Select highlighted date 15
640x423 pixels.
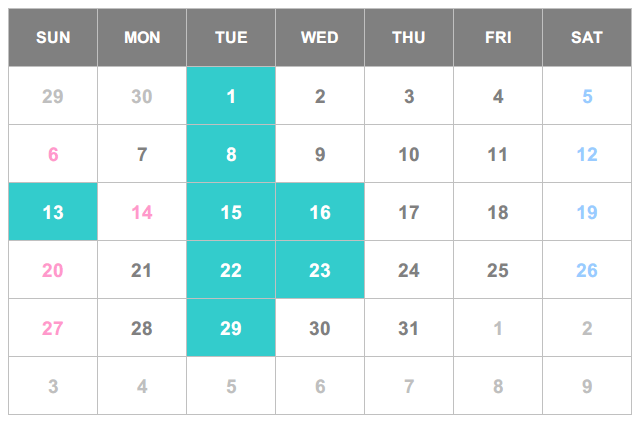(x=231, y=212)
